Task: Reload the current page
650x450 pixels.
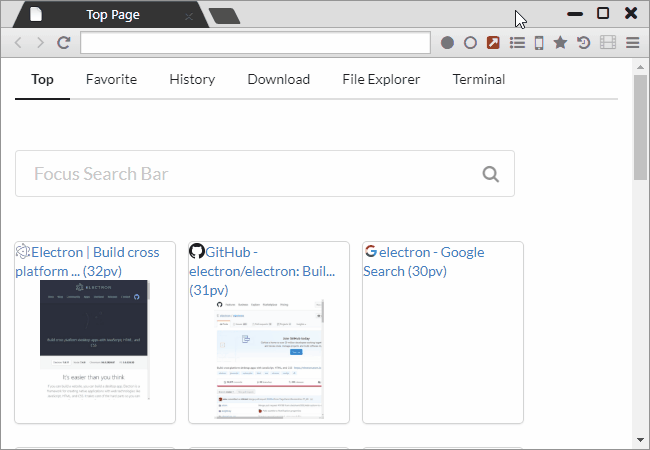Action: (63, 42)
